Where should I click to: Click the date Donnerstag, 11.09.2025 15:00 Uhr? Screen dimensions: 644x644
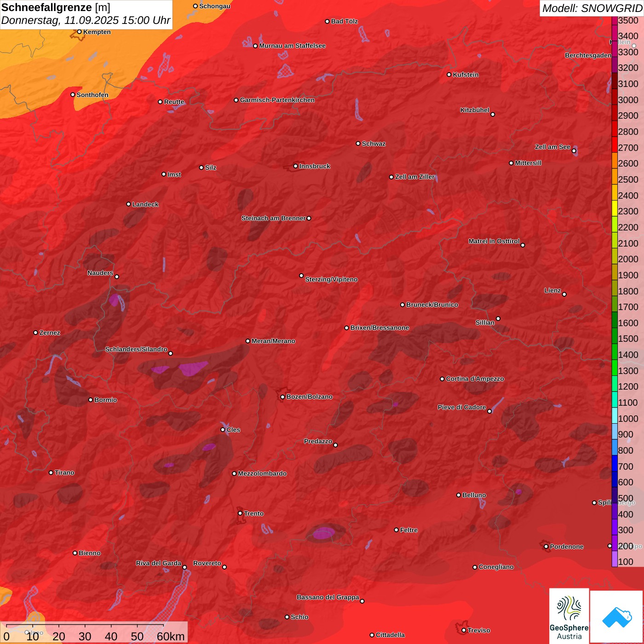[86, 21]
